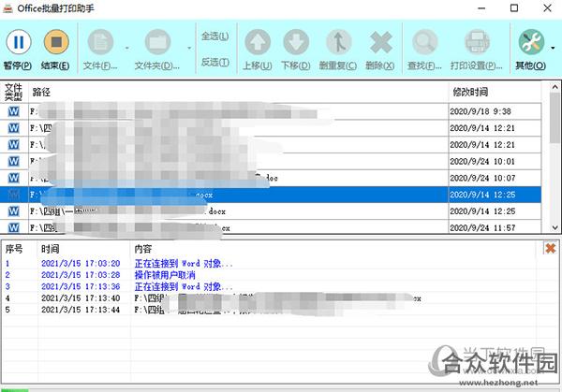
Task: Click Word icon in row dated 2020/9/24 11:57
Action: 14,227
